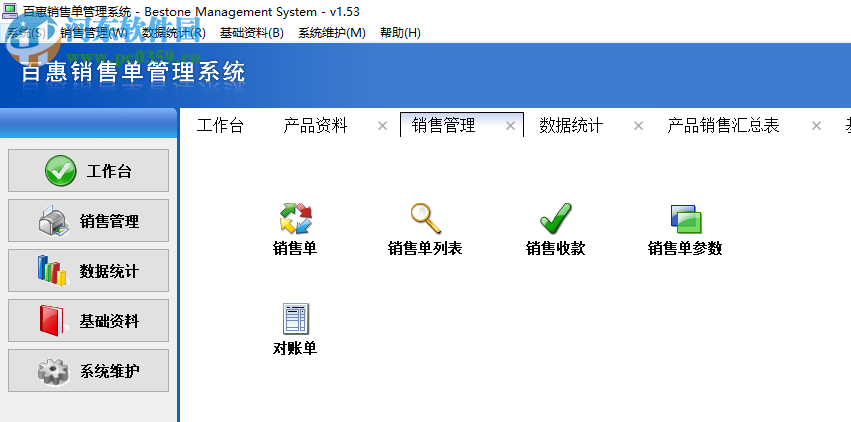Click the application icon in title bar
The image size is (851, 422).
10,11
